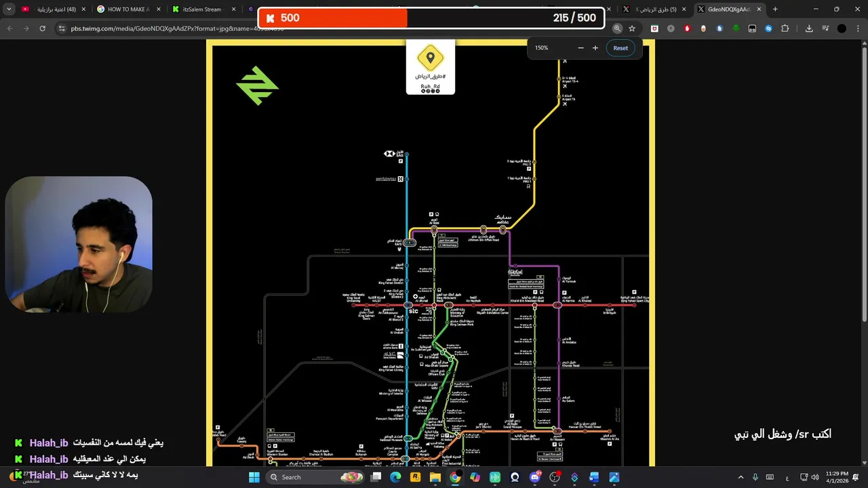Open OBS Studio from taskbar
Viewport: 868px width, 488px height.
(x=555, y=477)
